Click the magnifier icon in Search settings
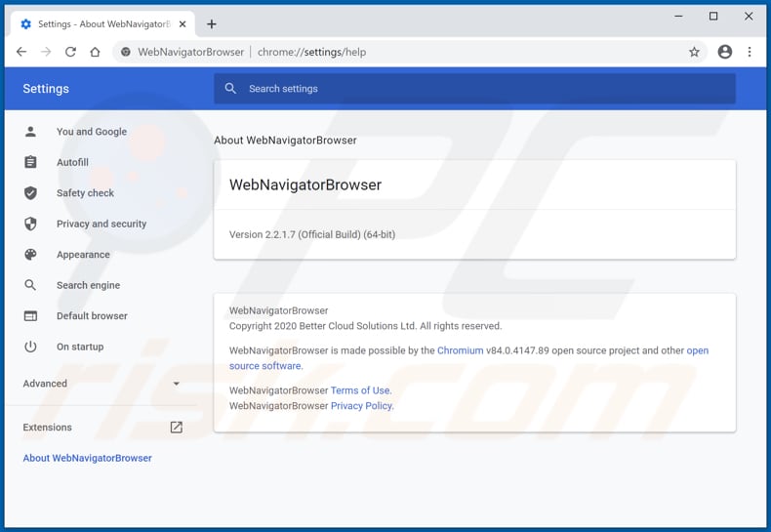Screen dimensions: 771x532 coord(230,89)
